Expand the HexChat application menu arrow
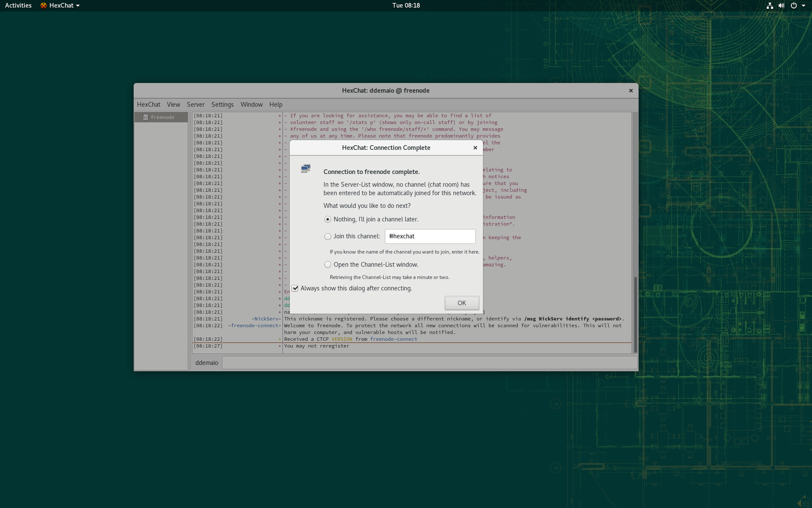Viewport: 812px width, 508px height. (78, 6)
